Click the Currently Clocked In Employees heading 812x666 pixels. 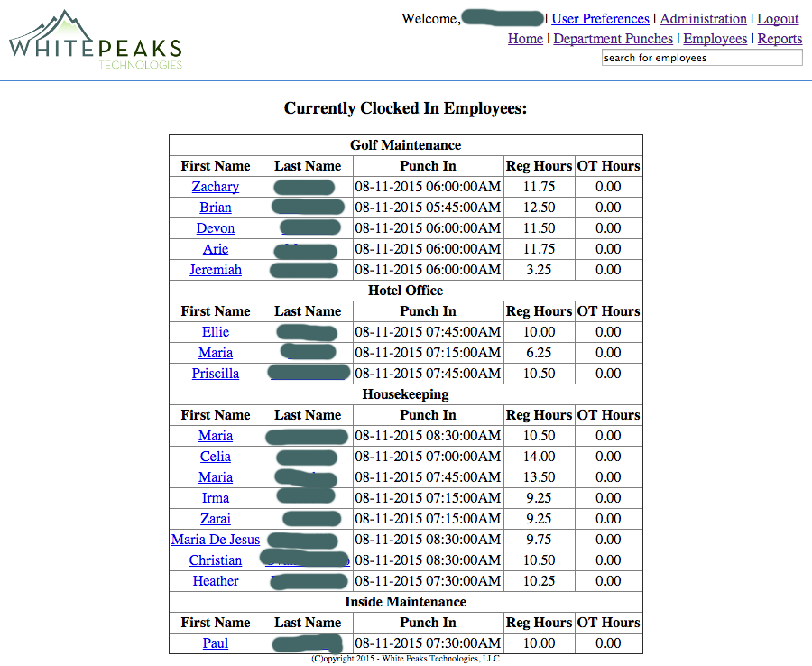click(x=405, y=107)
